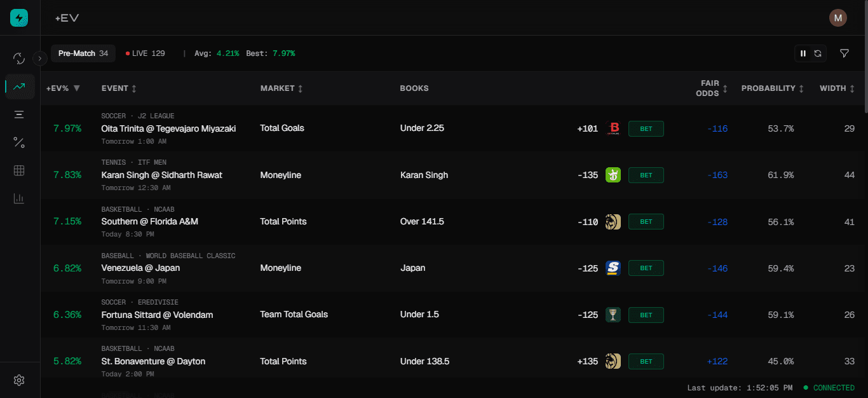Open the filter funnel icon
Screen dimensions: 868x398
click(x=844, y=53)
